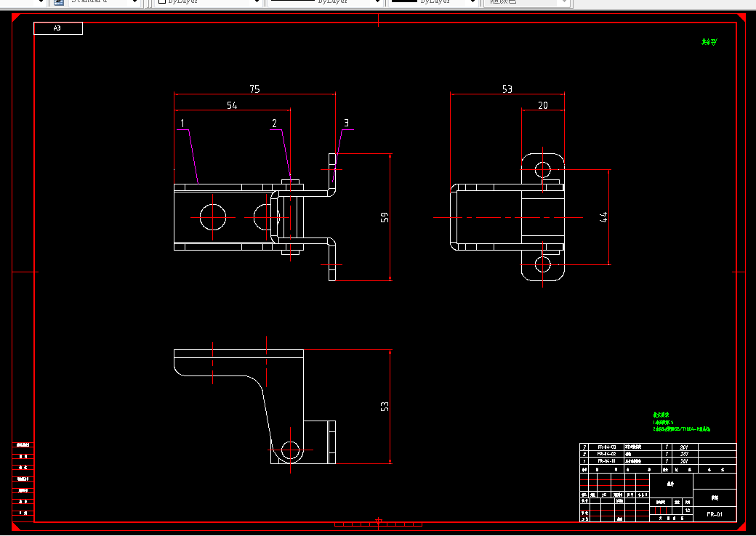
Task: Select the green note in top right corner
Action: pos(709,42)
